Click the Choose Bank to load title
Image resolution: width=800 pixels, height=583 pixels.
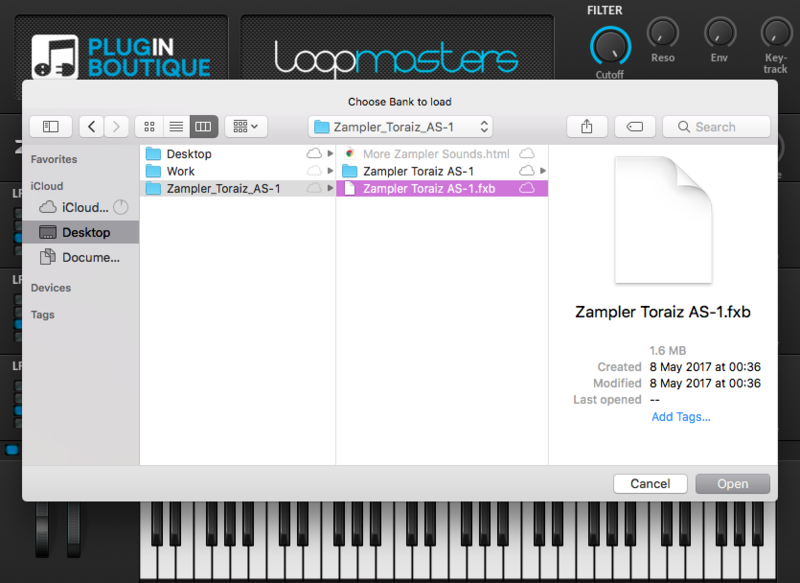click(x=399, y=102)
